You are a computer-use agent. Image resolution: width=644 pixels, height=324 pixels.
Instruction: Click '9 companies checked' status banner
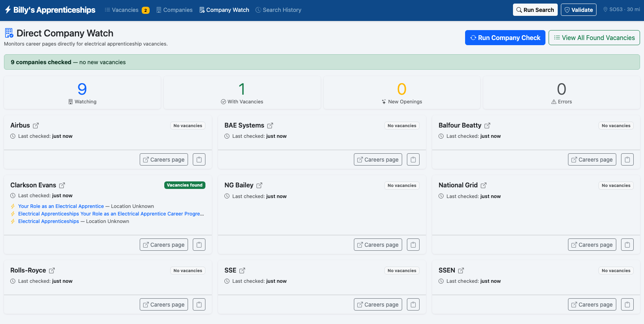tap(322, 62)
